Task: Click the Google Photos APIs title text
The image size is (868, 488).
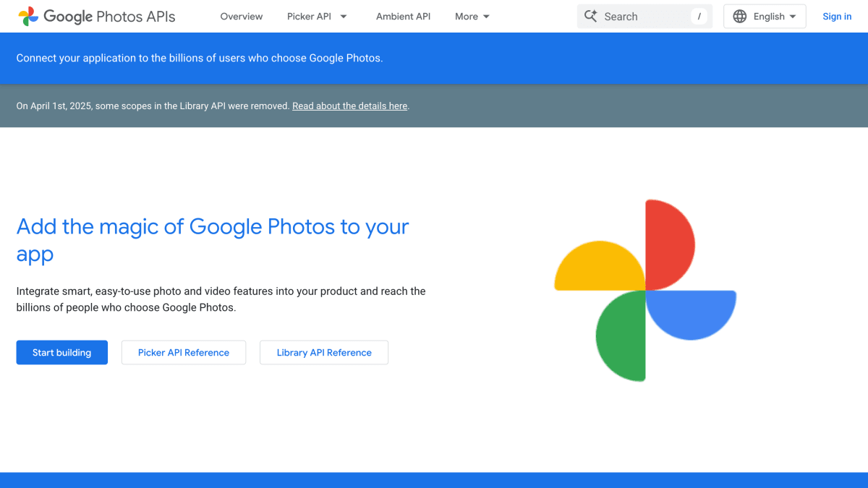Action: [109, 16]
